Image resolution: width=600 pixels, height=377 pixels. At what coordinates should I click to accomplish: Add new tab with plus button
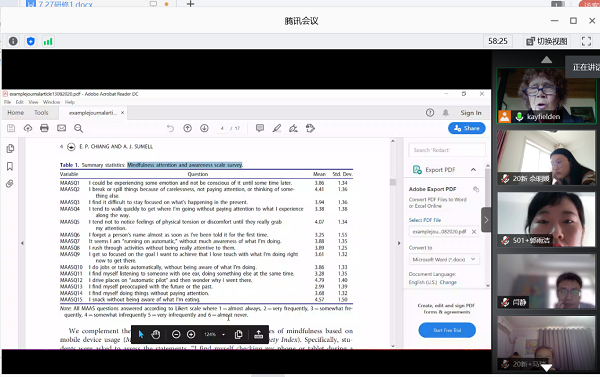click(x=190, y=4)
